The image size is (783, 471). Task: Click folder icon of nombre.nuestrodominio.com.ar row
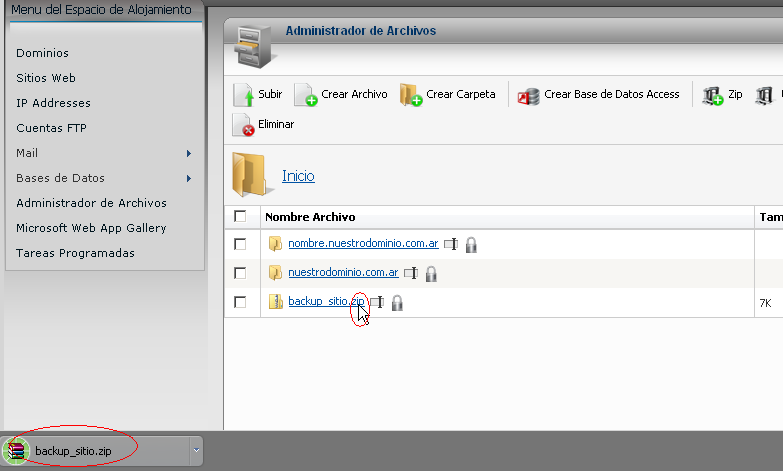(275, 244)
